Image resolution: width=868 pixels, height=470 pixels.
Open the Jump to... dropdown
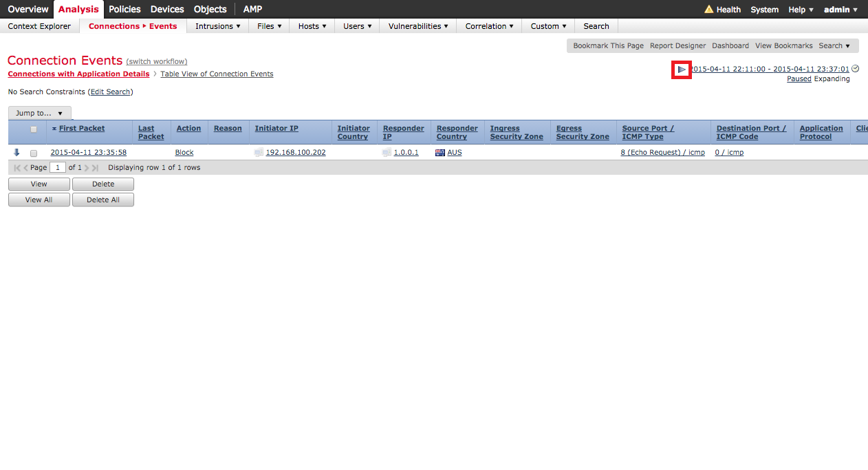tap(40, 113)
